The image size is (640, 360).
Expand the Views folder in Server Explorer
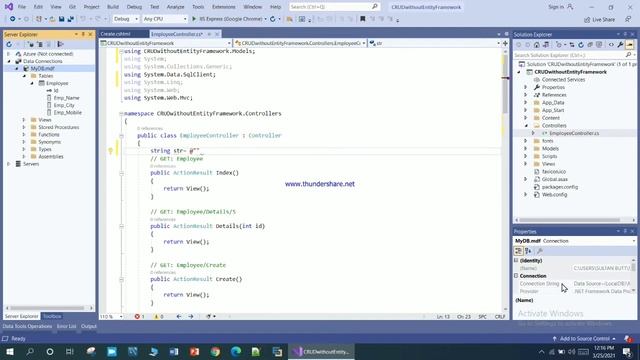pos(24,120)
